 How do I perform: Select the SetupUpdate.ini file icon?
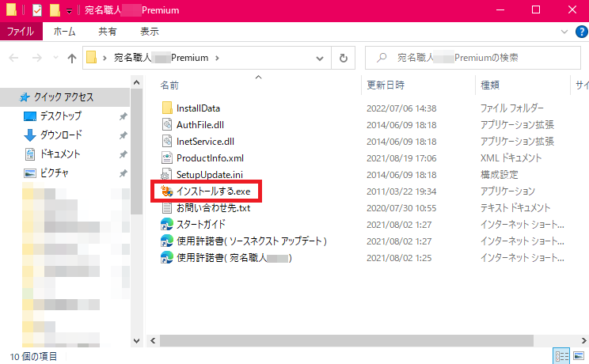(165, 175)
